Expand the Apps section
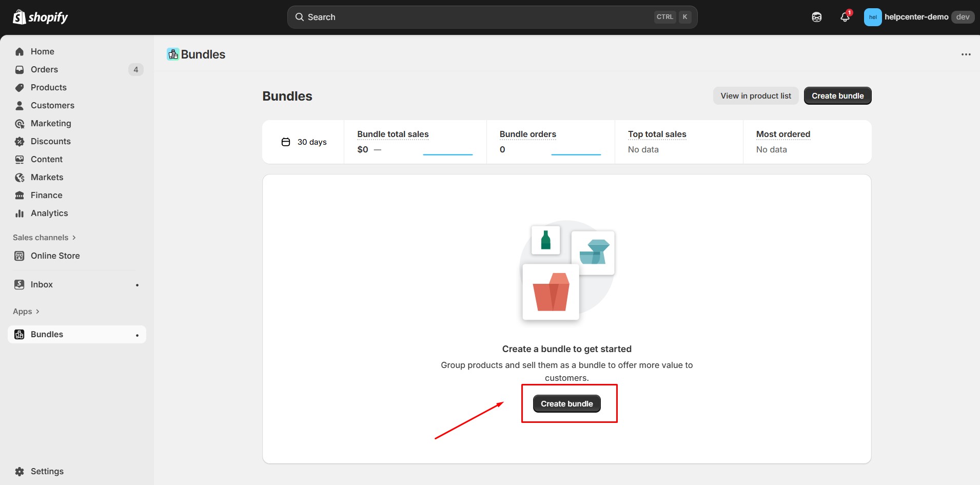Viewport: 980px width, 485px height. tap(26, 311)
